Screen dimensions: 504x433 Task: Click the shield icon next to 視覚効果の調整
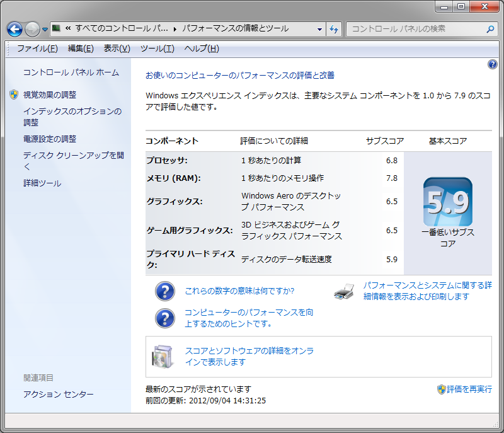(x=14, y=95)
